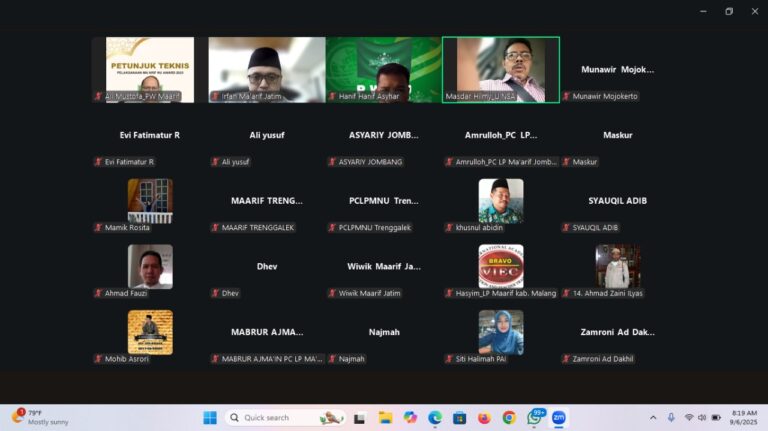Click muted mic icon next to SYAUQIL ADIB label
The image size is (768, 431).
coord(566,228)
